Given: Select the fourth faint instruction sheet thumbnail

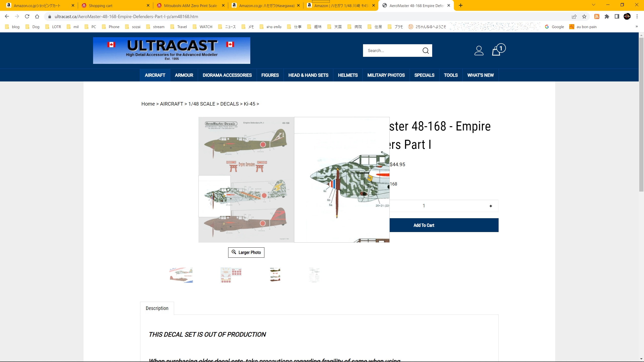Looking at the screenshot, I should 314,275.
